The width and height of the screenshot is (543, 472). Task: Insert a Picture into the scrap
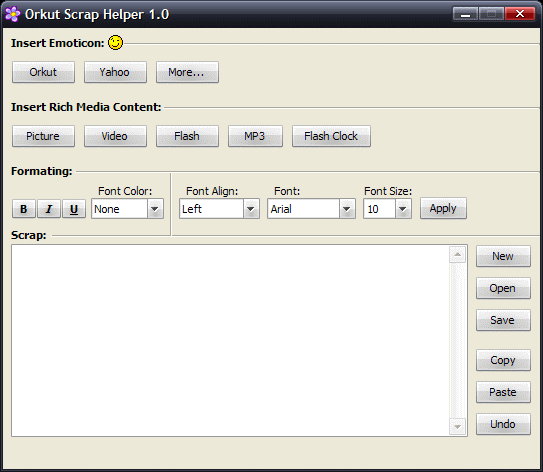(x=43, y=136)
